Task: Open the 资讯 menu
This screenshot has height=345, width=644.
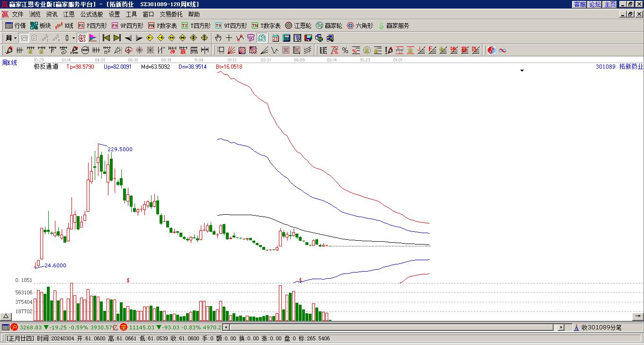Action: (x=52, y=14)
